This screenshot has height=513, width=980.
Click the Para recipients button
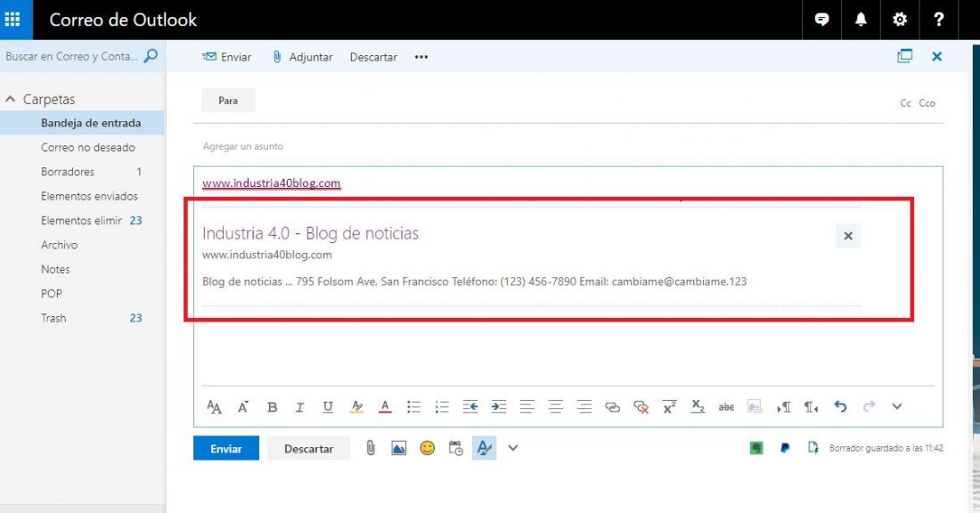(x=228, y=101)
